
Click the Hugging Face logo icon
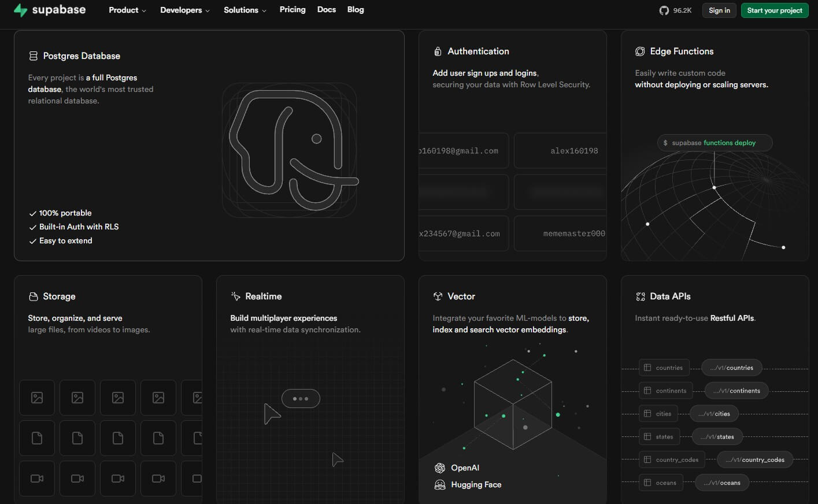[440, 484]
